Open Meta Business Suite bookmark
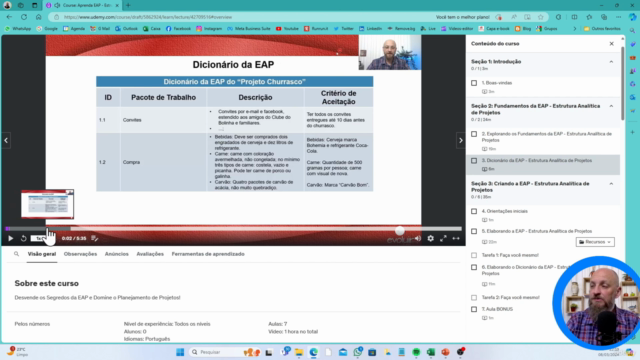This screenshot has height=360, width=640. [x=249, y=29]
